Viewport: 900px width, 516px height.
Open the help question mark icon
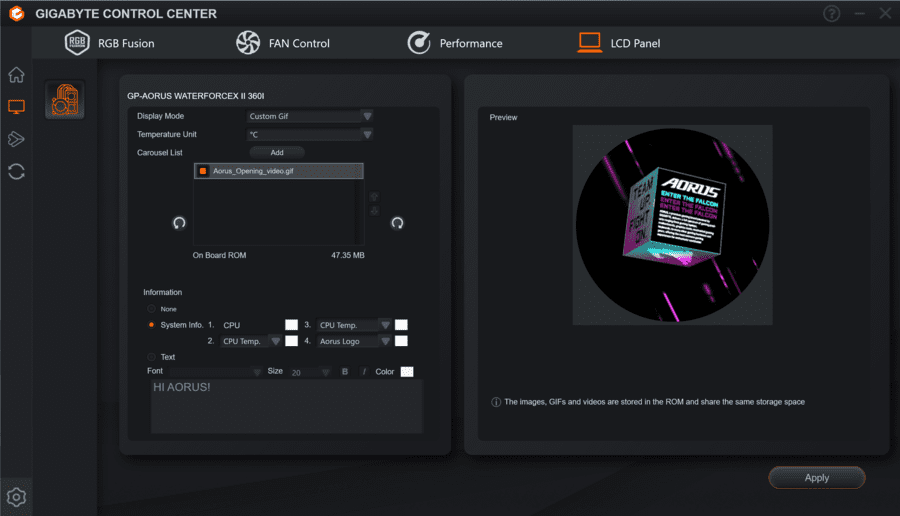(x=831, y=13)
